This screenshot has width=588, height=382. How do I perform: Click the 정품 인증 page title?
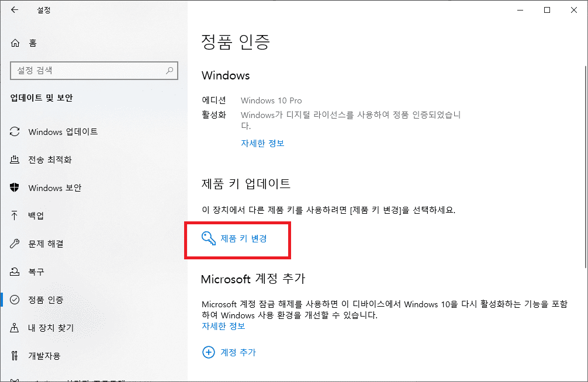pos(236,41)
